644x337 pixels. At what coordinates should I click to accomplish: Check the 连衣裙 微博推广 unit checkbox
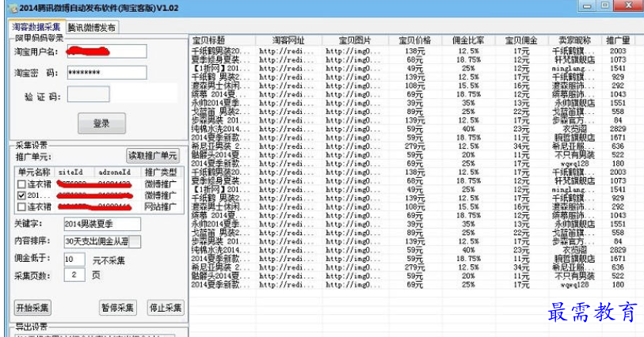[21, 184]
